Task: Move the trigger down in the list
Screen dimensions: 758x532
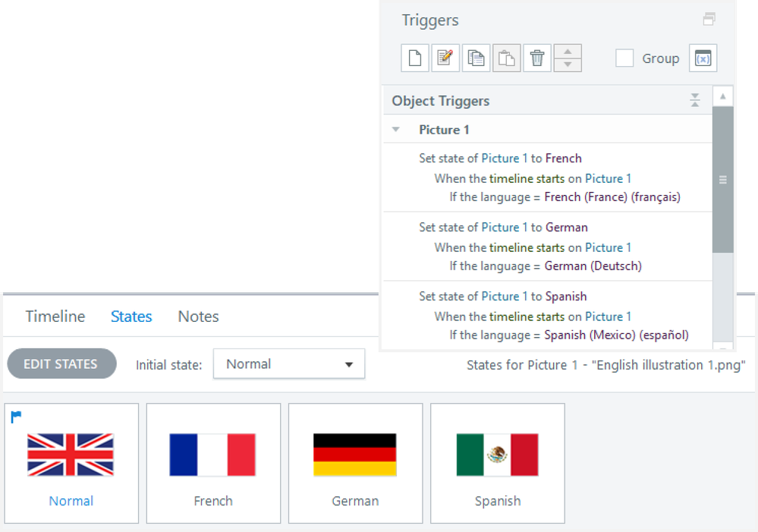Action: click(568, 64)
